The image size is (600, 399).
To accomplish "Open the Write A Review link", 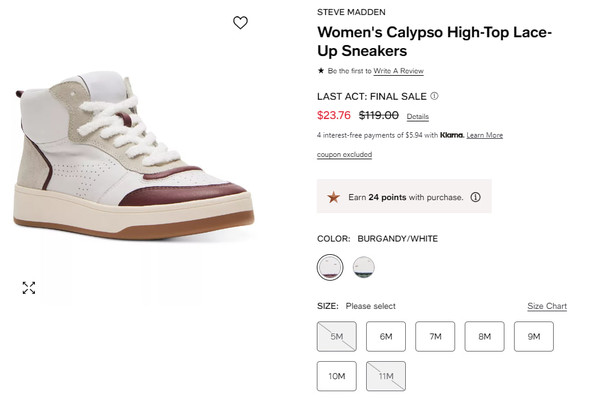I will (398, 71).
